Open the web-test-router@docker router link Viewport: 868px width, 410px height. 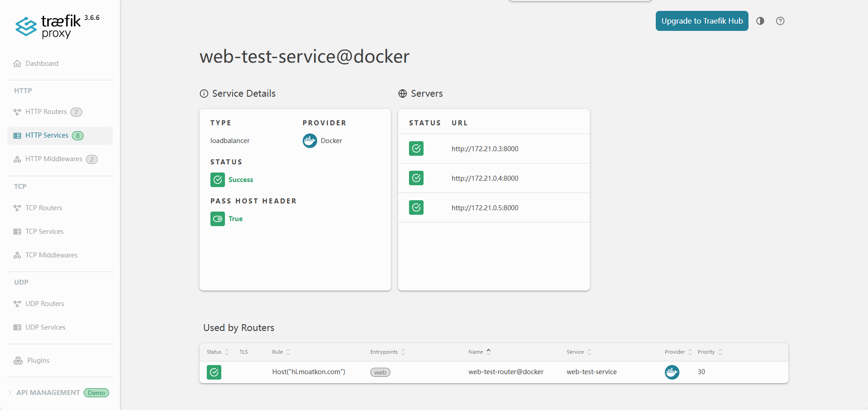coord(506,372)
